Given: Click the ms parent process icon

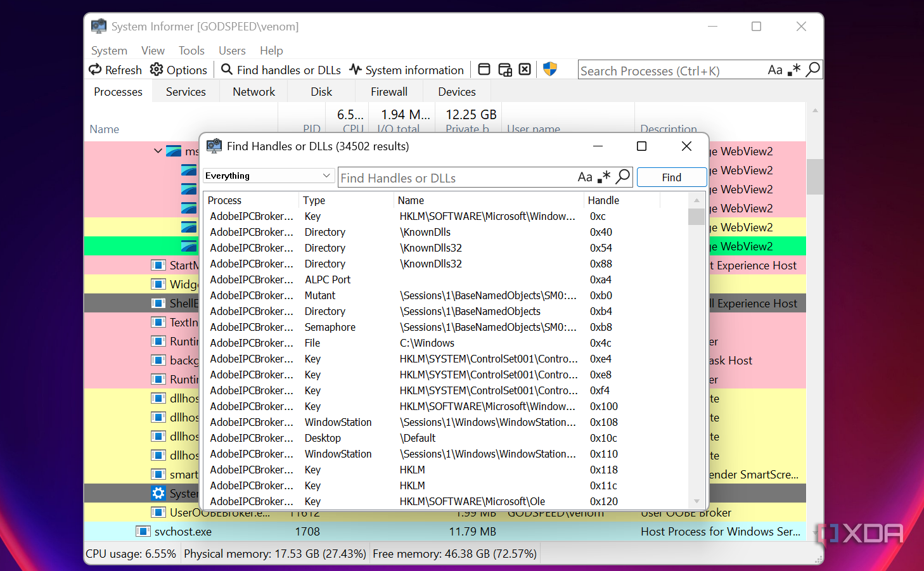Looking at the screenshot, I should [174, 151].
